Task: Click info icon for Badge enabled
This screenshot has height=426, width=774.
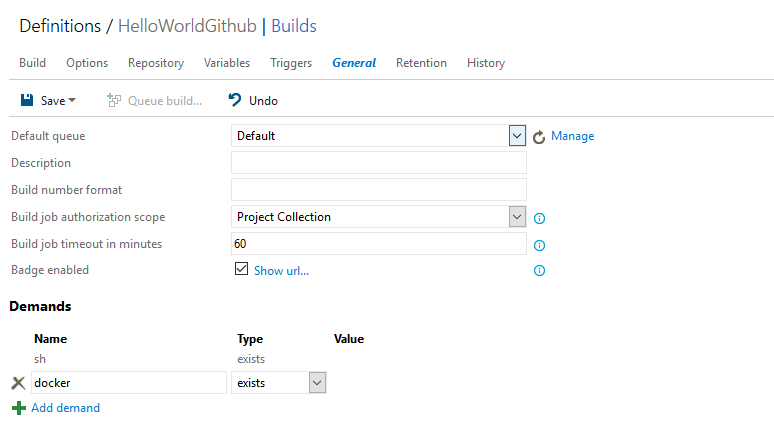Action: pyautogui.click(x=539, y=271)
